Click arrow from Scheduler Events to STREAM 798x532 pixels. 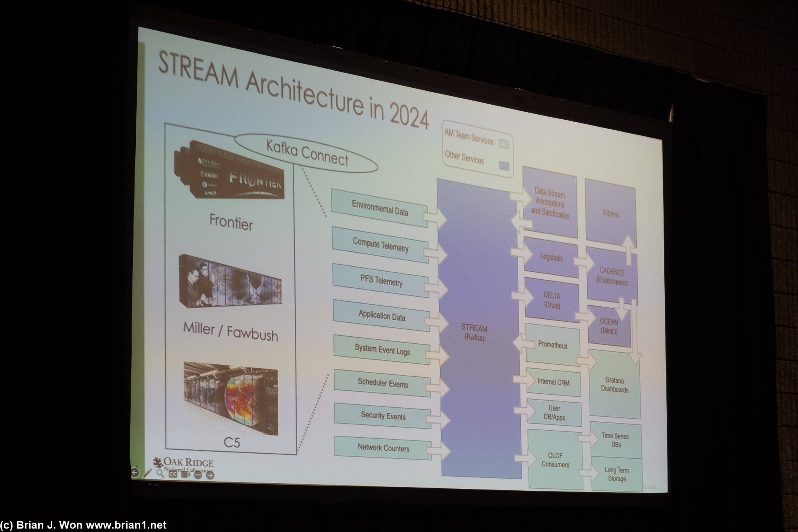(x=438, y=388)
